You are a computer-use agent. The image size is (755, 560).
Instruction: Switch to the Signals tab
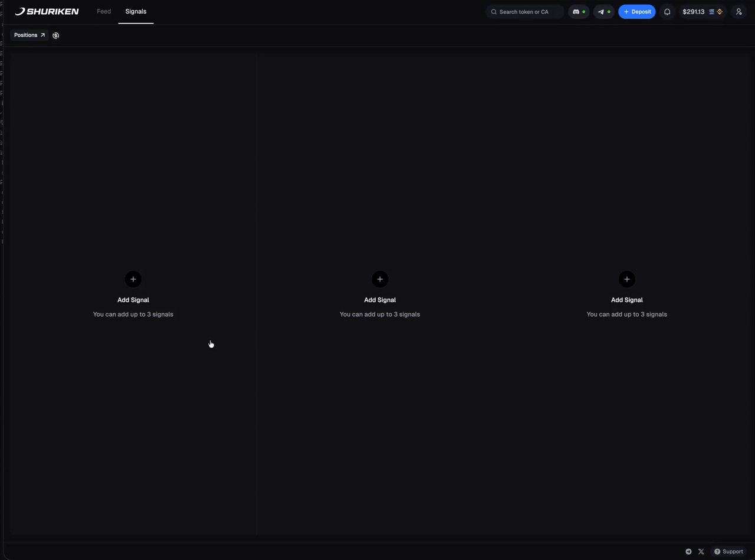pyautogui.click(x=136, y=11)
